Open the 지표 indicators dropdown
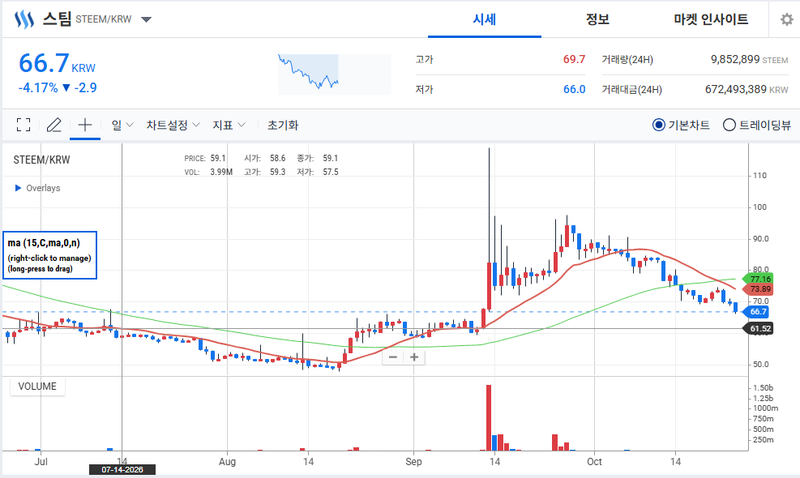Image resolution: width=800 pixels, height=478 pixels. coord(229,125)
